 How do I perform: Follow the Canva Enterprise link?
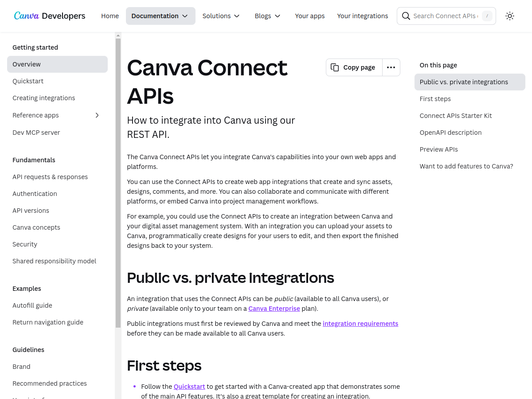(274, 309)
